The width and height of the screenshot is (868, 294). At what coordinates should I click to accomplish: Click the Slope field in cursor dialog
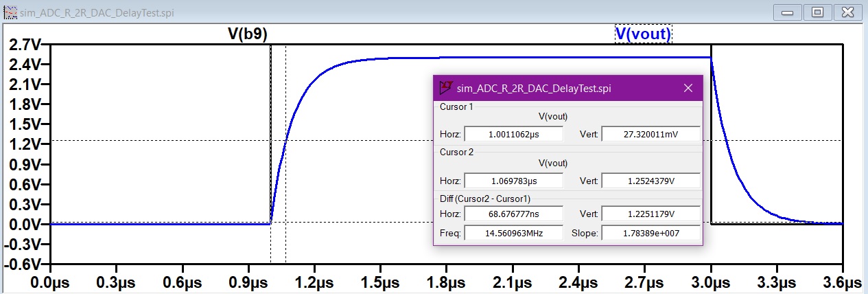(x=650, y=233)
